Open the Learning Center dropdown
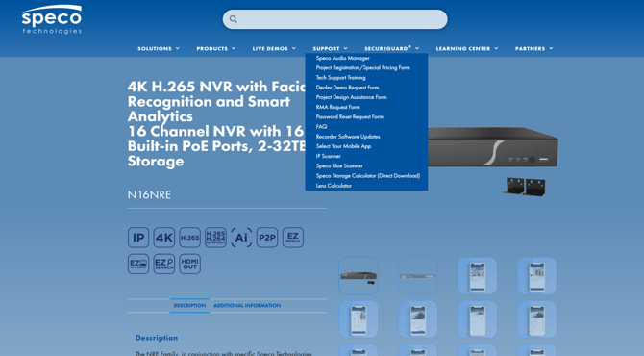The width and height of the screenshot is (644, 356). pos(467,48)
